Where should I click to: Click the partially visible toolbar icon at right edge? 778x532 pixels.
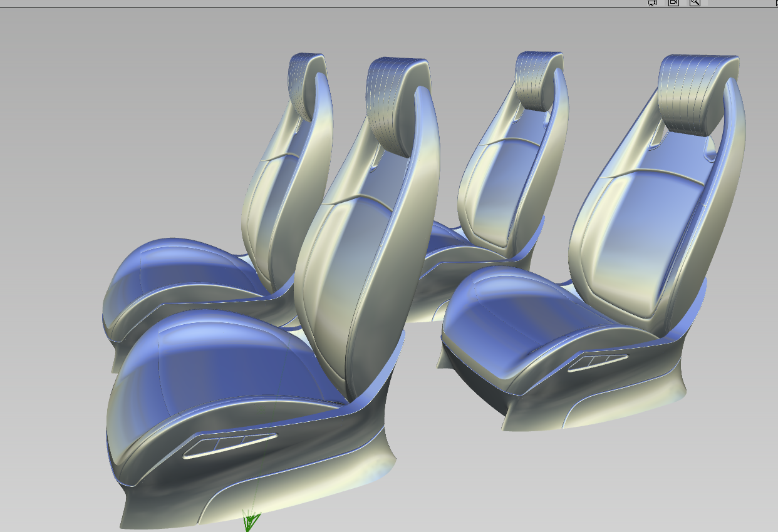point(777,3)
